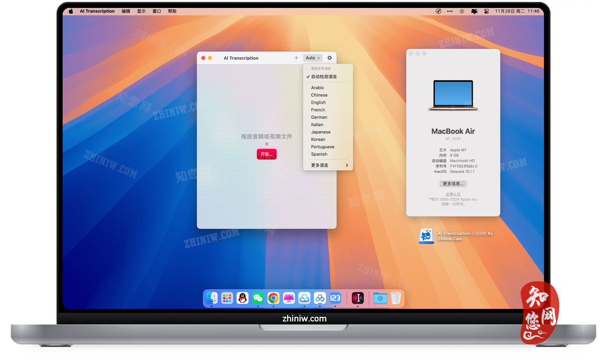Open the 窗口 menu

[157, 11]
